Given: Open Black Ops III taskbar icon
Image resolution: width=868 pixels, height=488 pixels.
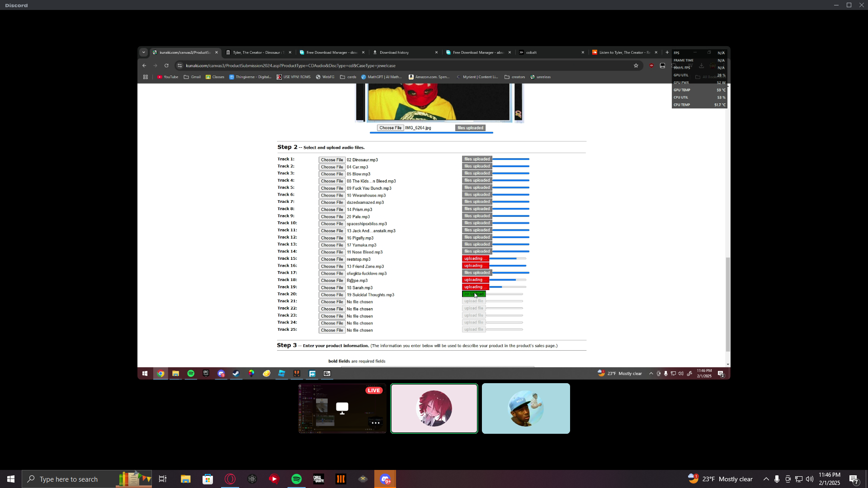Looking at the screenshot, I should [x=341, y=479].
